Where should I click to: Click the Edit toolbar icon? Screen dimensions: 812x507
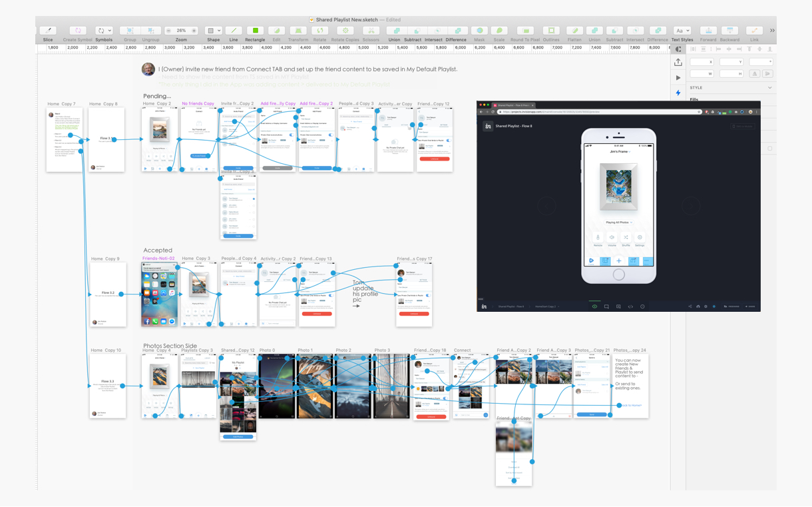tap(277, 31)
